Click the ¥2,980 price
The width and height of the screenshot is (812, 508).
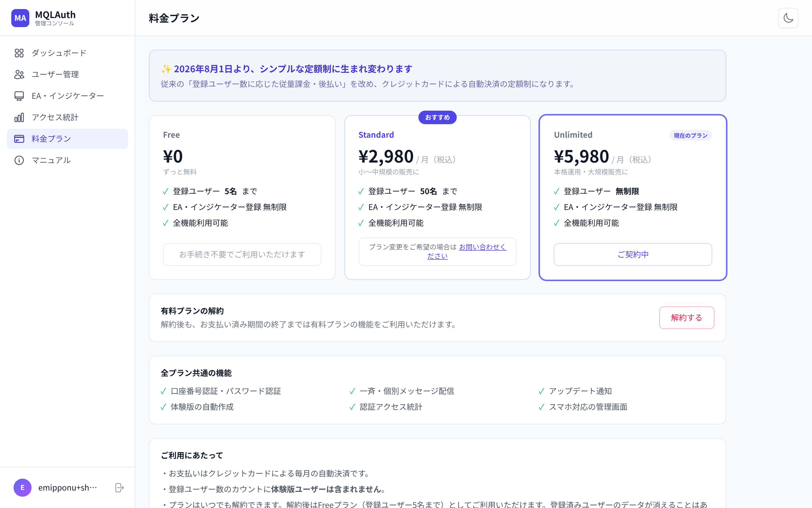[x=386, y=156]
